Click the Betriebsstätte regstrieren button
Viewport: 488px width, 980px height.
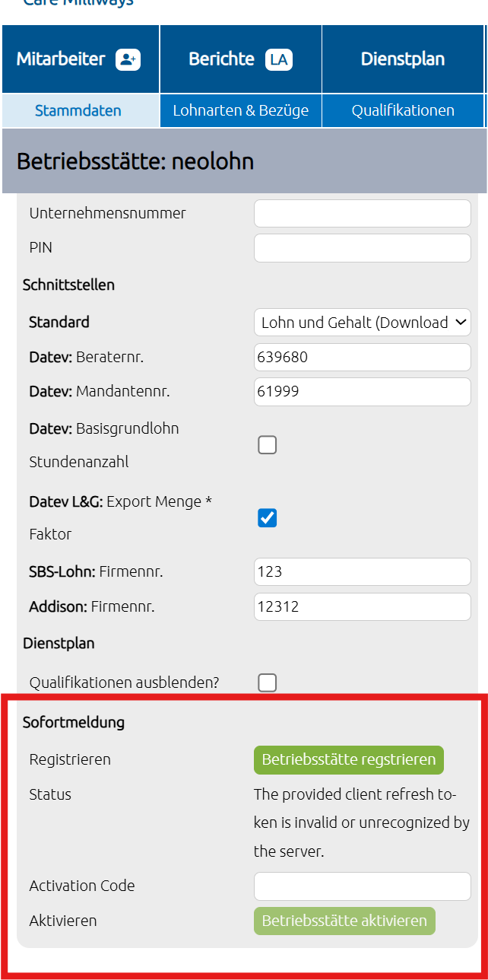(349, 759)
